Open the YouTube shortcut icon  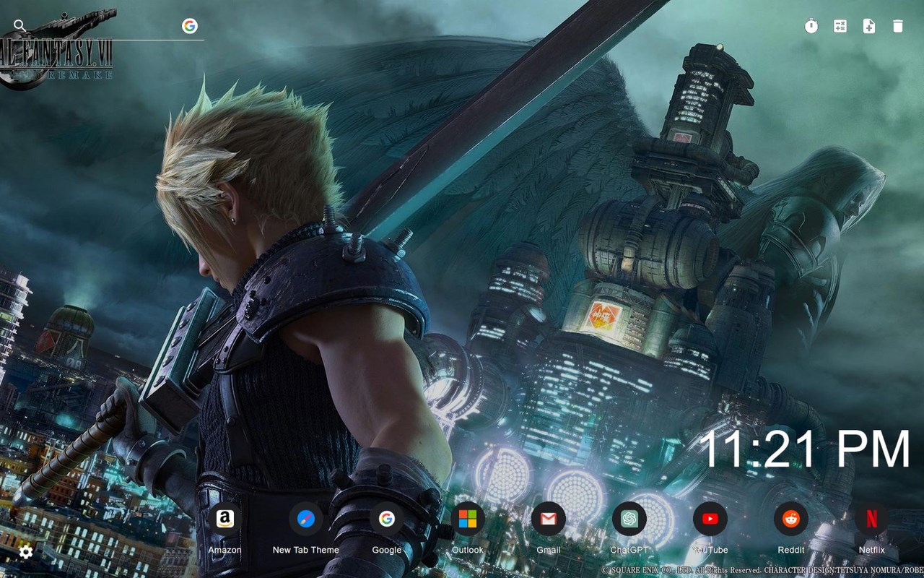tap(710, 519)
